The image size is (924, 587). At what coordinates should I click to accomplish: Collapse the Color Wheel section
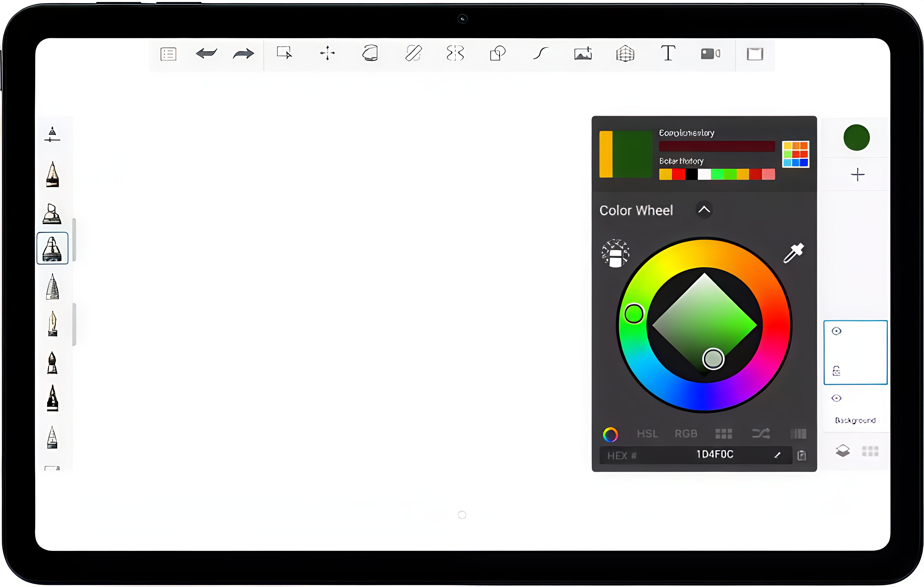(x=704, y=210)
